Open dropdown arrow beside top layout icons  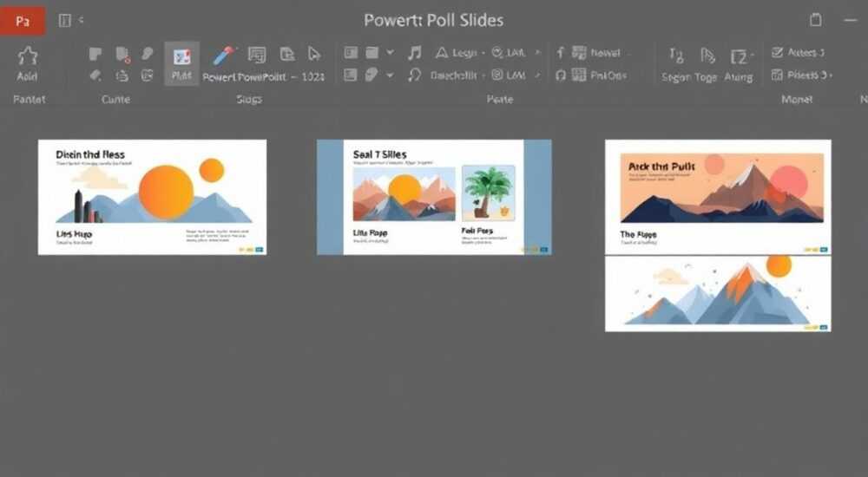coord(391,53)
